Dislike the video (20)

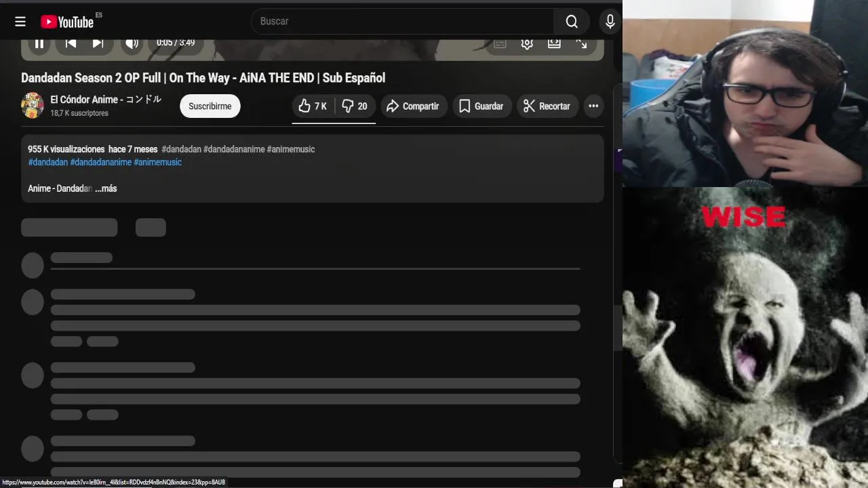355,106
